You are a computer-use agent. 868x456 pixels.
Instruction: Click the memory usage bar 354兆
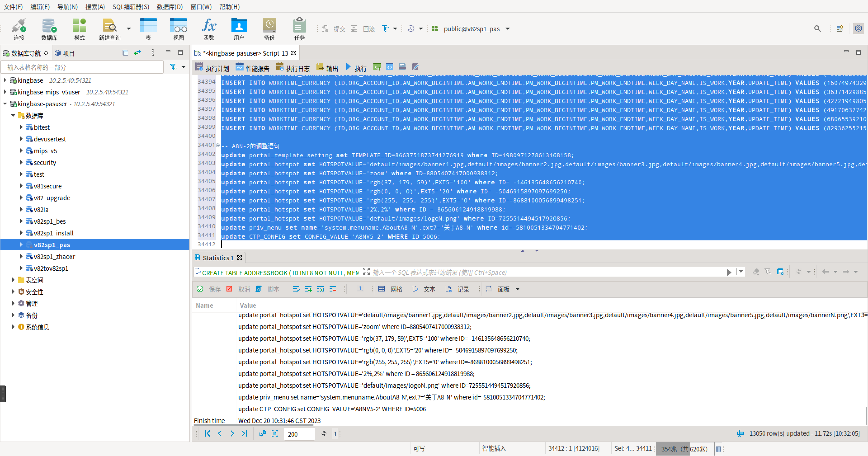click(x=684, y=449)
